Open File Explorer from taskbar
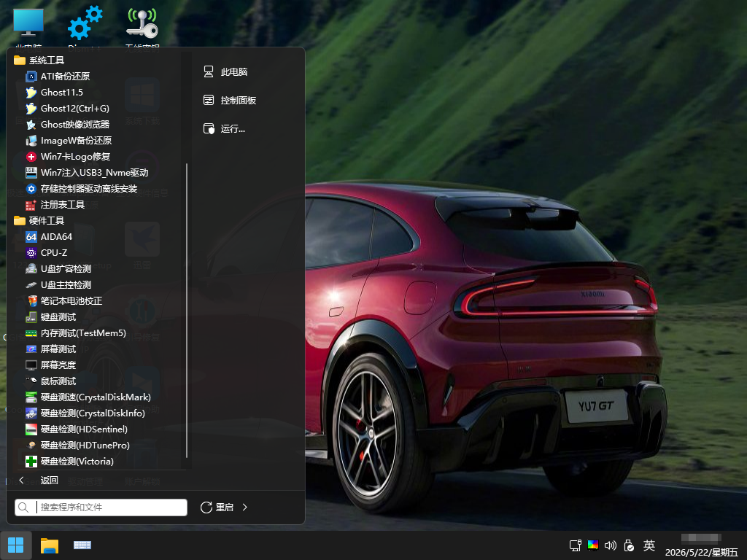Screen dimensions: 747x560 (x=50, y=545)
